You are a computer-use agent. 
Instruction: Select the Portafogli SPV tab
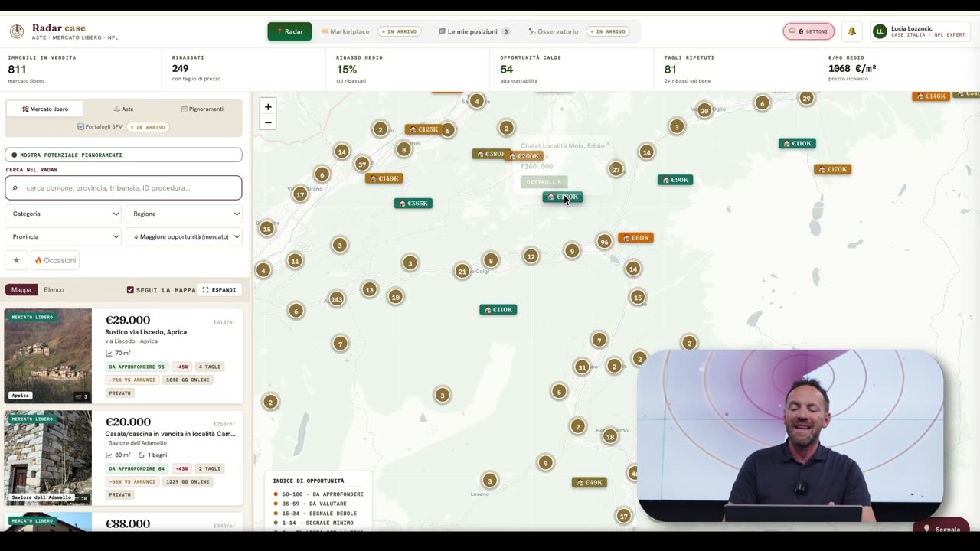click(123, 127)
